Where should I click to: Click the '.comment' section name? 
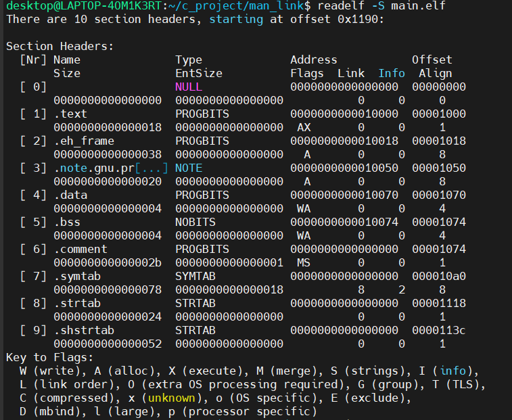80,249
